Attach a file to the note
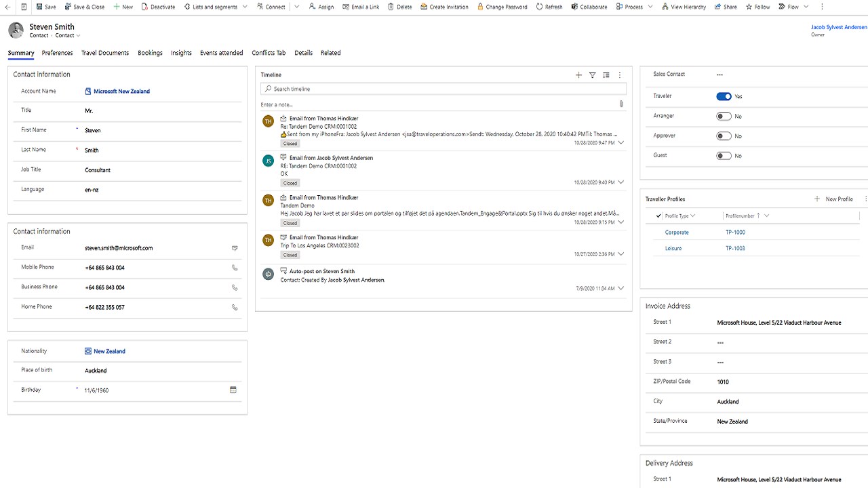This screenshot has width=868, height=488. click(621, 104)
